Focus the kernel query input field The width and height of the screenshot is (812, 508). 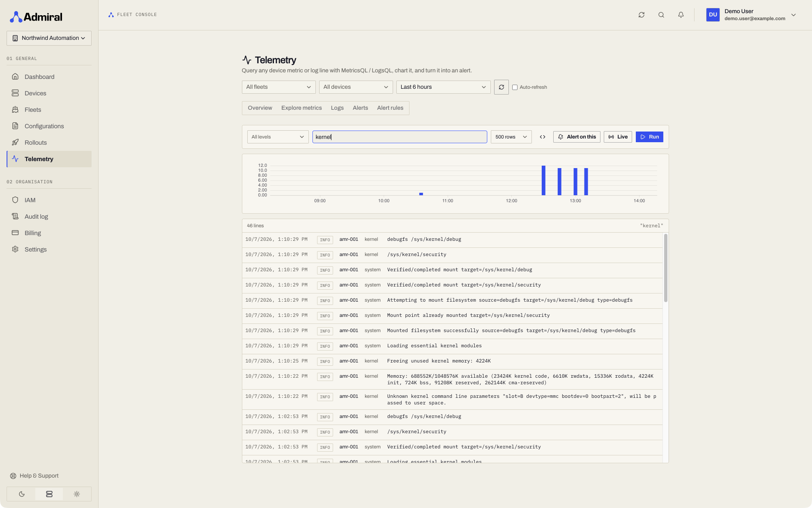coord(400,137)
